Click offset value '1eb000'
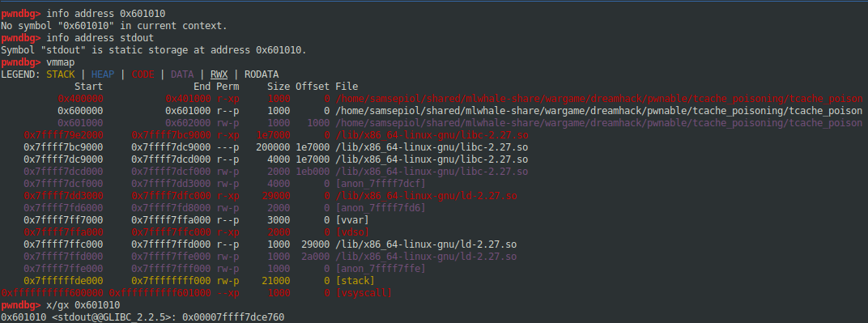 (x=313, y=172)
